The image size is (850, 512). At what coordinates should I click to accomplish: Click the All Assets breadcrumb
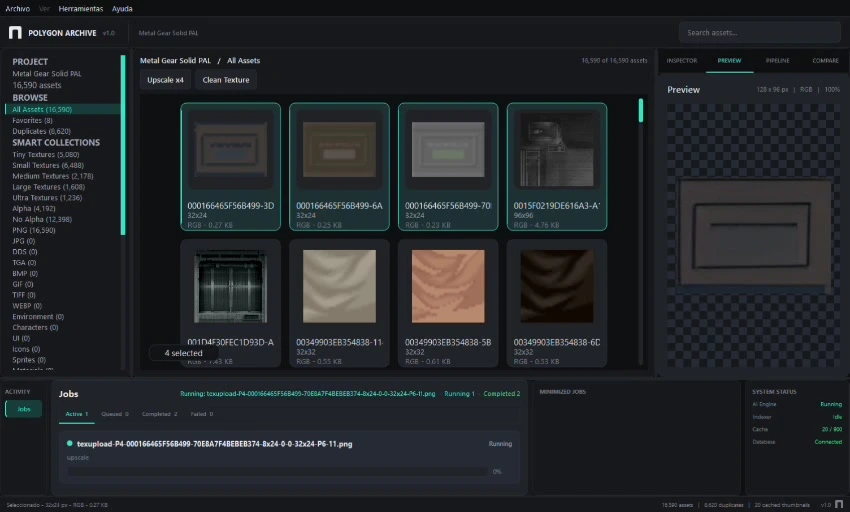pos(243,61)
